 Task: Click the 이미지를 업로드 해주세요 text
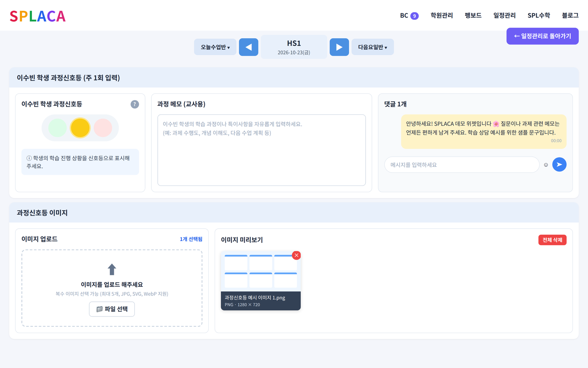click(x=112, y=284)
